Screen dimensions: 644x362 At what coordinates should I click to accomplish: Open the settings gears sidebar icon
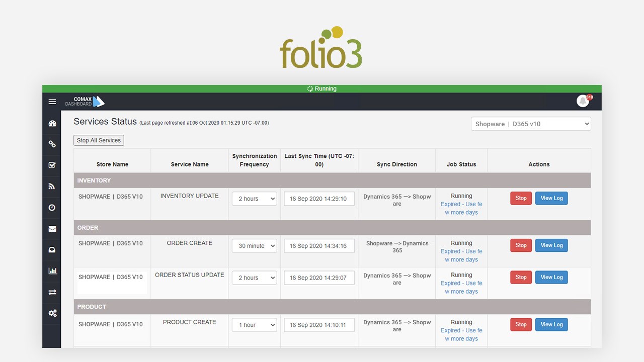tap(52, 313)
